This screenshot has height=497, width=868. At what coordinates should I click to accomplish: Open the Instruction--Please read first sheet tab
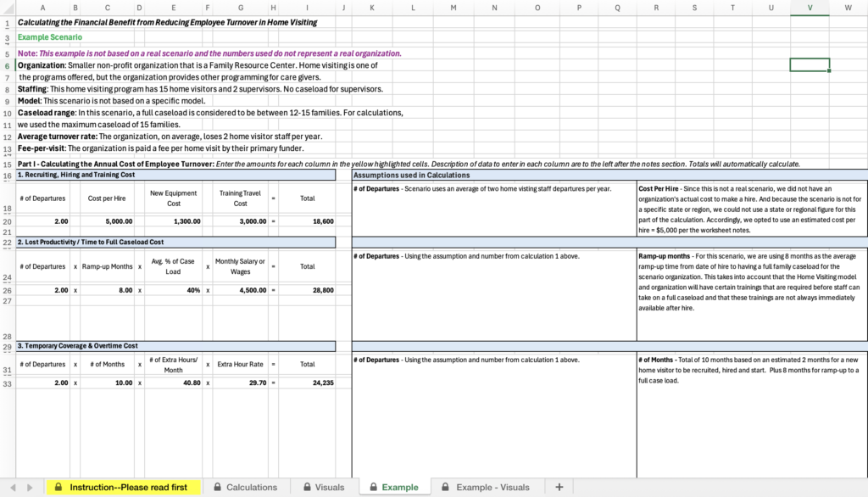124,487
